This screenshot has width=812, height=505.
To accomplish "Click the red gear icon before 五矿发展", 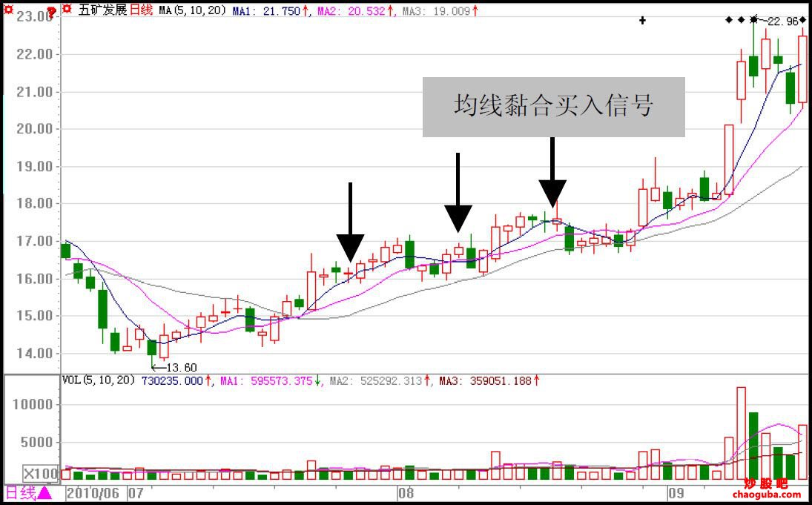I will click(65, 10).
